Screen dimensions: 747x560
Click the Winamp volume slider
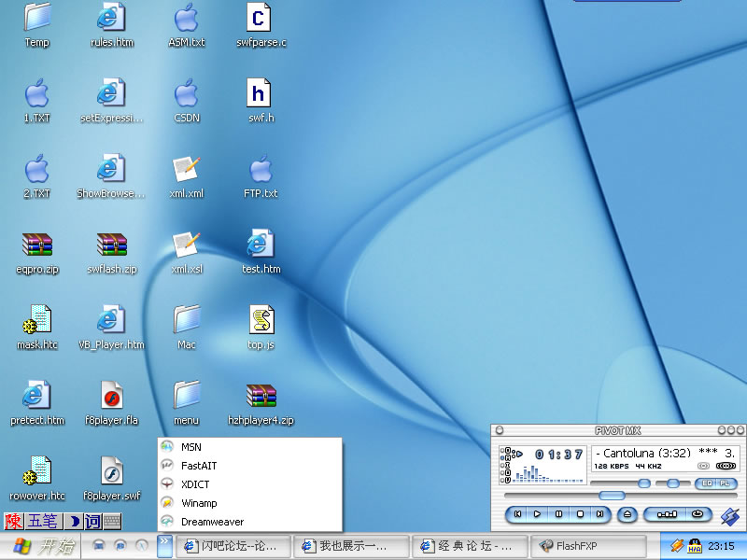(620, 483)
